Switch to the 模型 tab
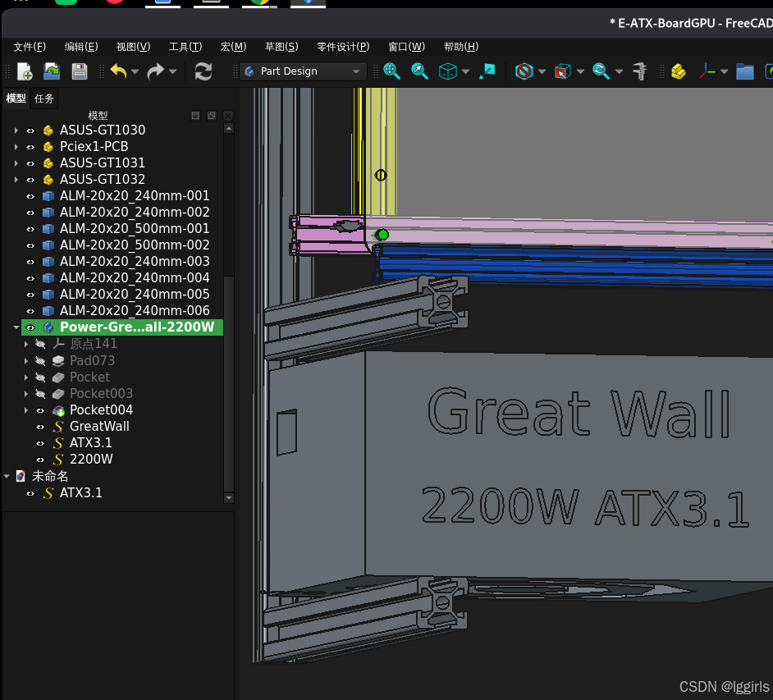The height and width of the screenshot is (700, 773). [16, 98]
